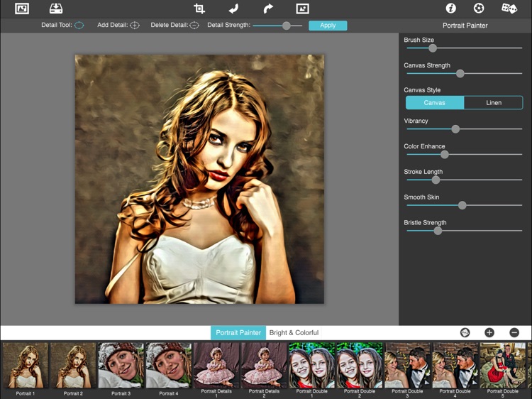Screen dimensions: 532x399
Task: Open the info icon
Action: pyautogui.click(x=450, y=8)
